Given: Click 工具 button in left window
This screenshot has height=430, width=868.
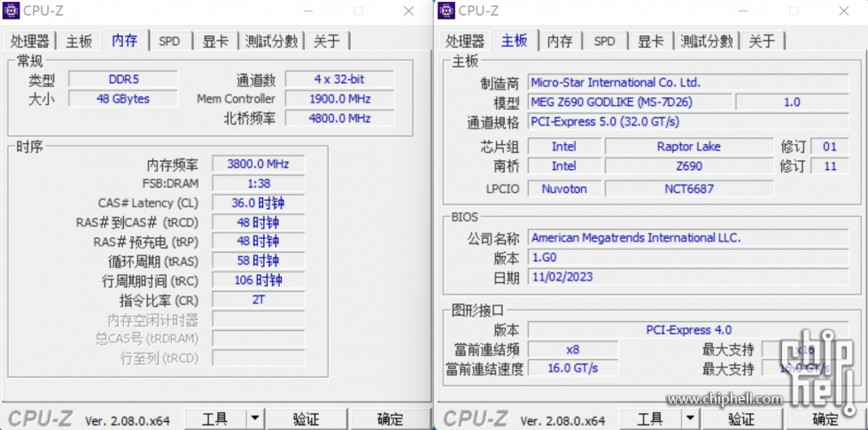Looking at the screenshot, I should (214, 419).
